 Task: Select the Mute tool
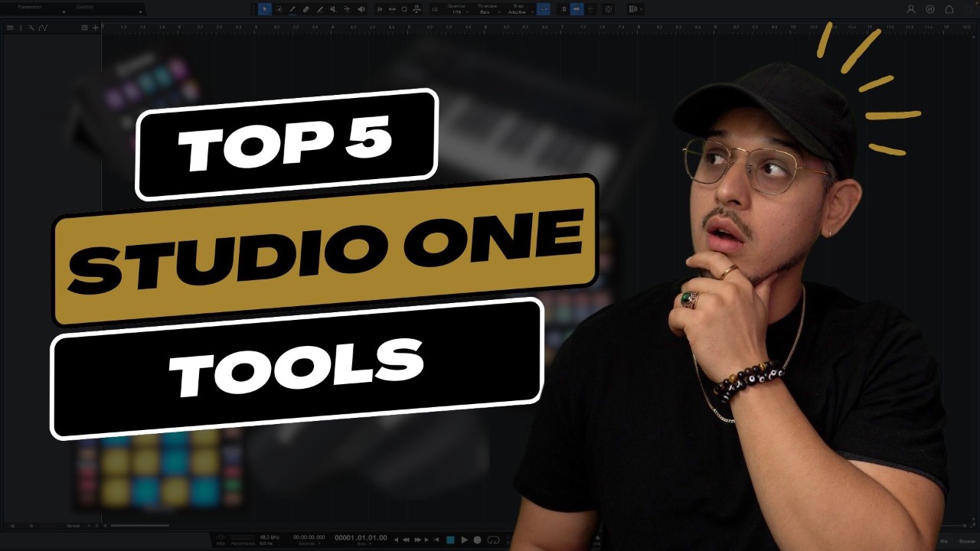point(332,8)
